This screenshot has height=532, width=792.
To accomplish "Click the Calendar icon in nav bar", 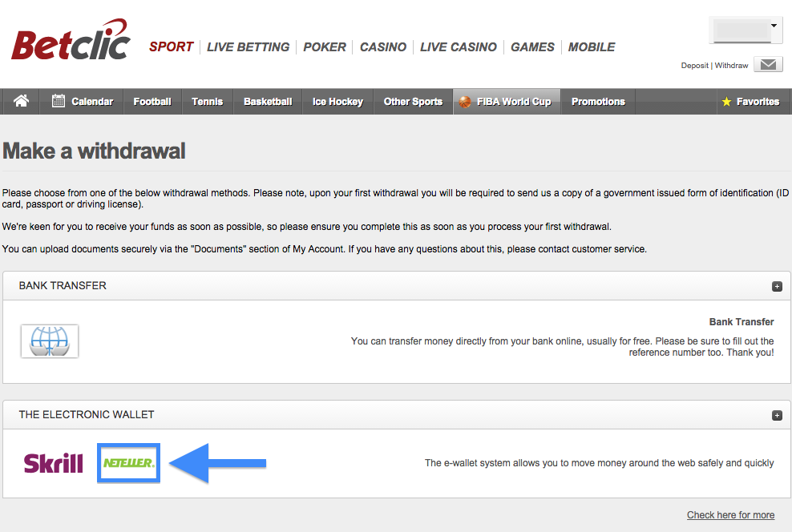I will [59, 101].
